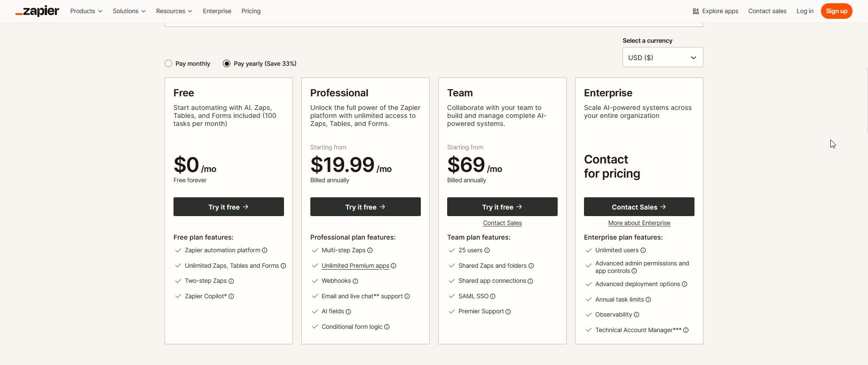This screenshot has height=365, width=868.
Task: Click Contact sales in the top header
Action: 767,11
